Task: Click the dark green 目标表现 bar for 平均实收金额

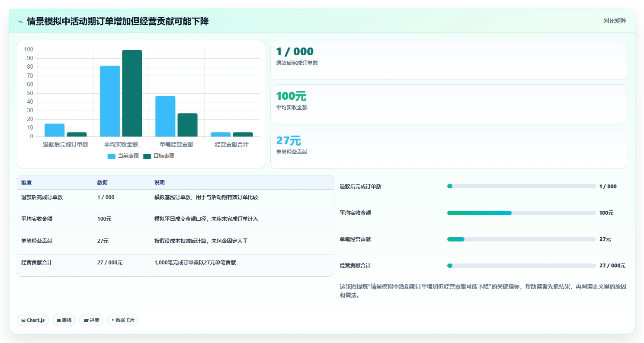Action: pos(132,93)
